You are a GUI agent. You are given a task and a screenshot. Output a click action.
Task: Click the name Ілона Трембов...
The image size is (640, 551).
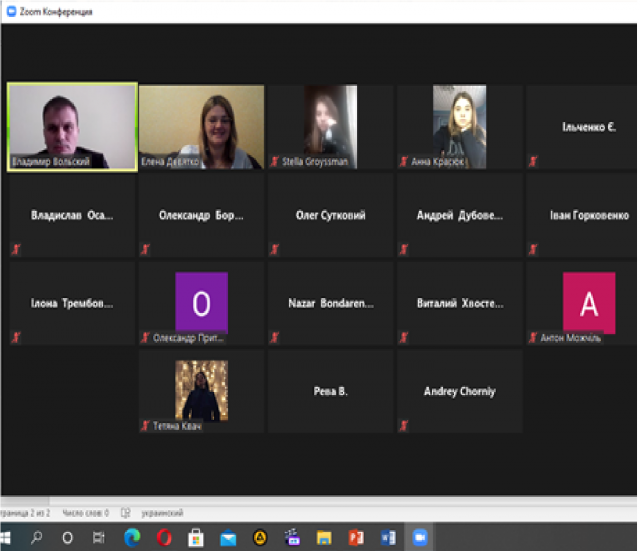72,303
